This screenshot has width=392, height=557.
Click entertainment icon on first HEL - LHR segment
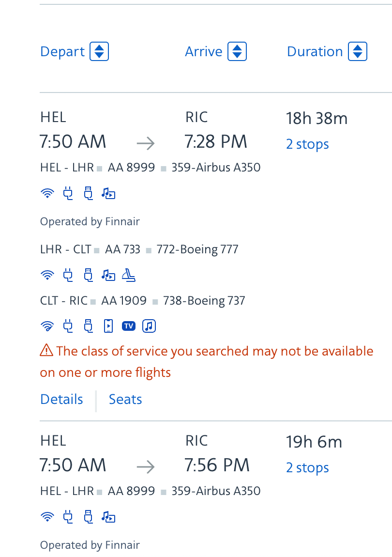click(108, 194)
